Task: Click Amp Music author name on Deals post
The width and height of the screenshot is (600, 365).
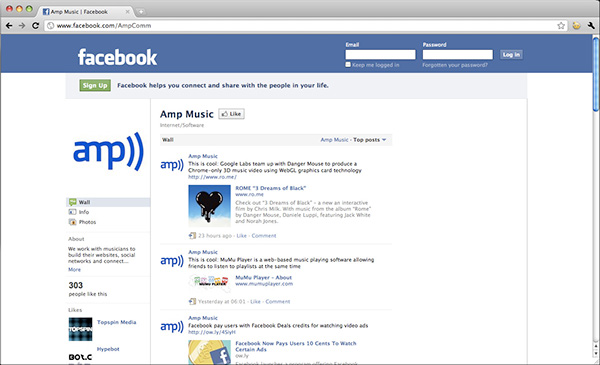Action: pos(203,318)
